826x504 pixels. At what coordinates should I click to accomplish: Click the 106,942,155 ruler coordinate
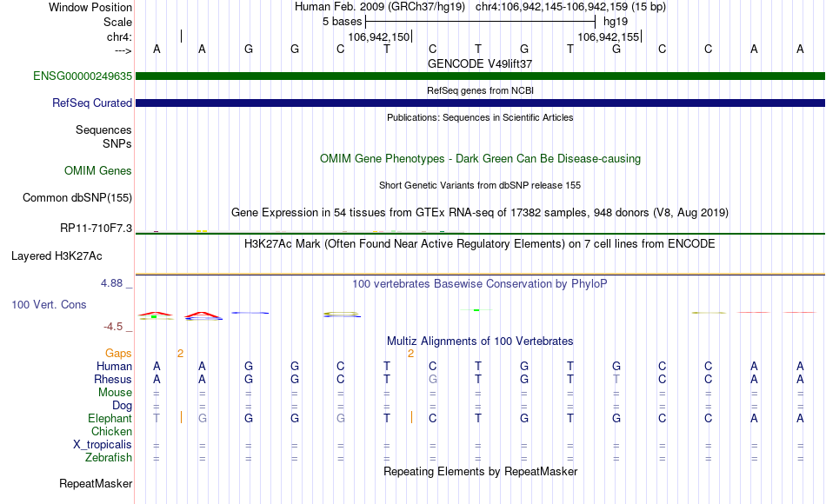coord(608,36)
